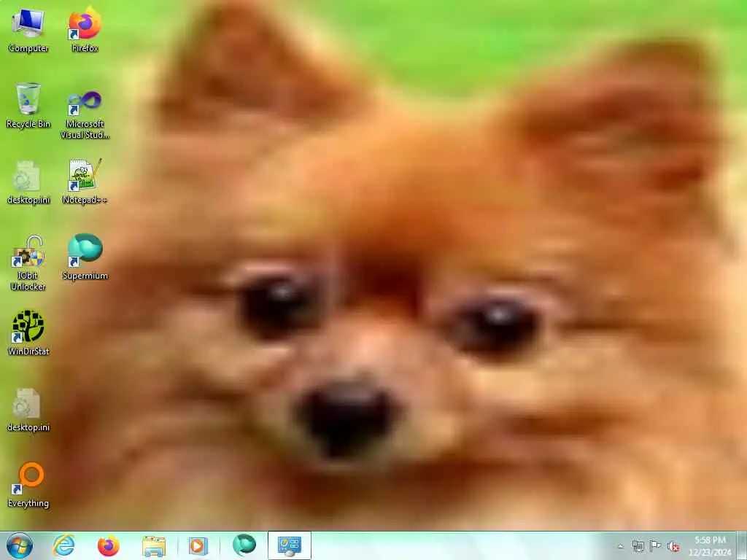Select the WinDirStat desktop shortcut
The width and height of the screenshot is (747, 560).
[28, 332]
